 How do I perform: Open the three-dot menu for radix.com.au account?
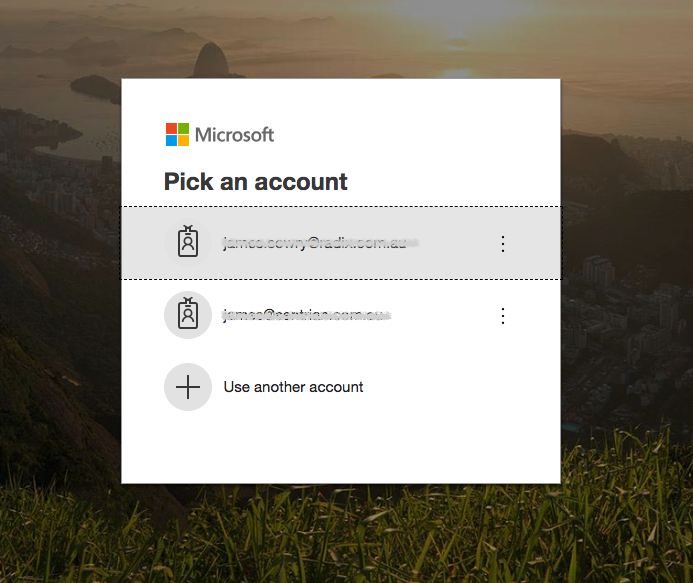point(503,244)
